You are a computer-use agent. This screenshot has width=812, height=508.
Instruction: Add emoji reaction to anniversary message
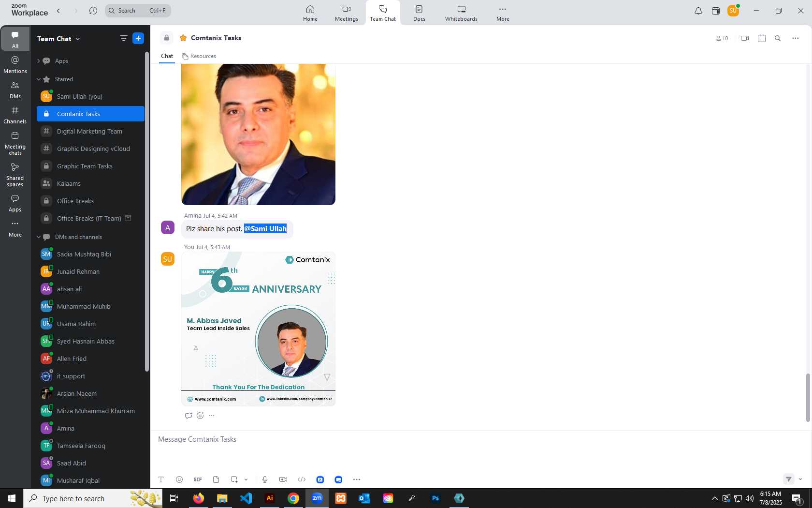click(200, 416)
